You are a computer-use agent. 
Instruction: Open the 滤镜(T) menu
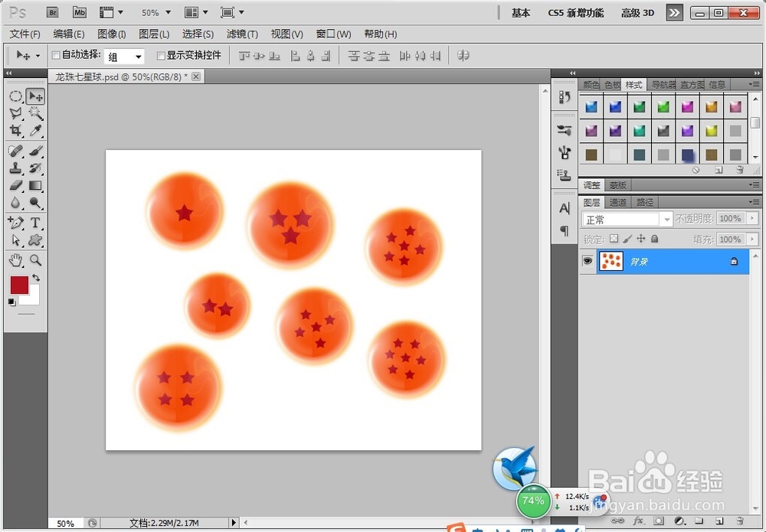(242, 34)
